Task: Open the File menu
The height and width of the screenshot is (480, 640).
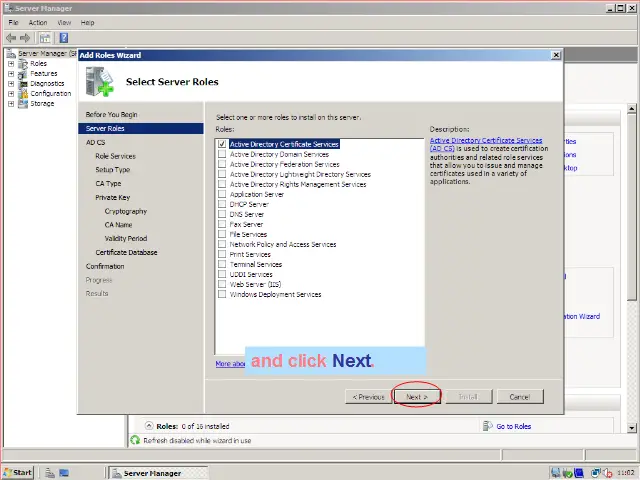Action: click(x=13, y=22)
